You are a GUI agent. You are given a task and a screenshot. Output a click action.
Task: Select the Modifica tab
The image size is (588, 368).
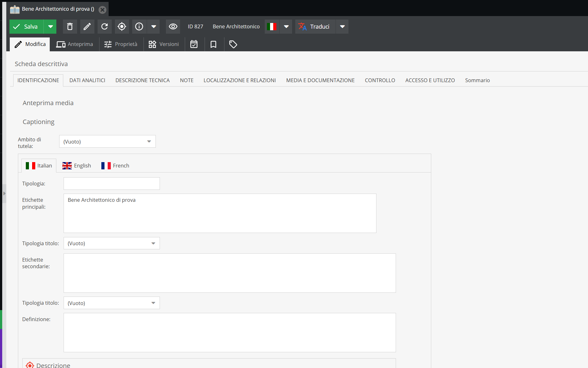(x=30, y=44)
